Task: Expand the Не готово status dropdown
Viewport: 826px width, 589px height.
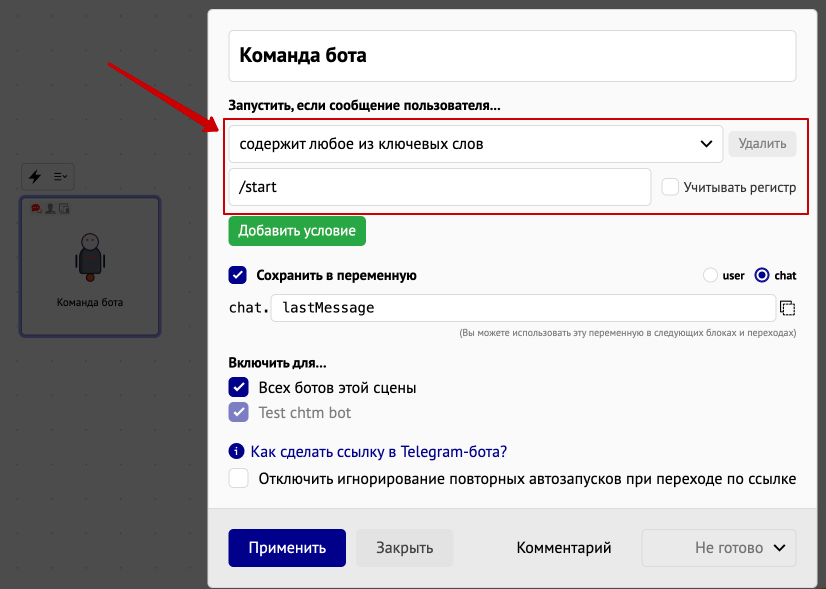Action: pyautogui.click(x=719, y=548)
